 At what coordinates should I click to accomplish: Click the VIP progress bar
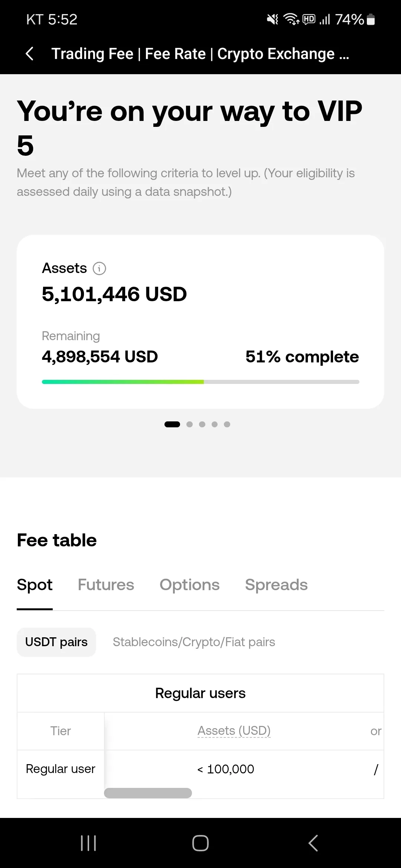[x=200, y=382]
